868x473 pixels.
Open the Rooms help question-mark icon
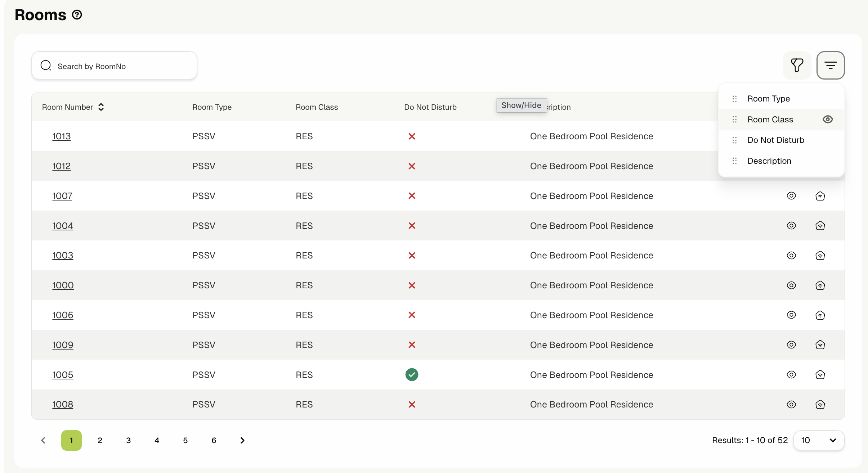[77, 15]
